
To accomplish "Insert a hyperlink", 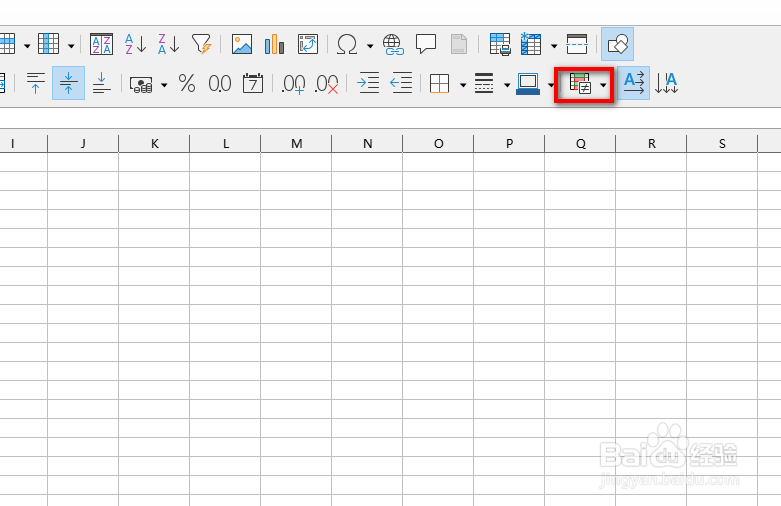I will click(393, 44).
